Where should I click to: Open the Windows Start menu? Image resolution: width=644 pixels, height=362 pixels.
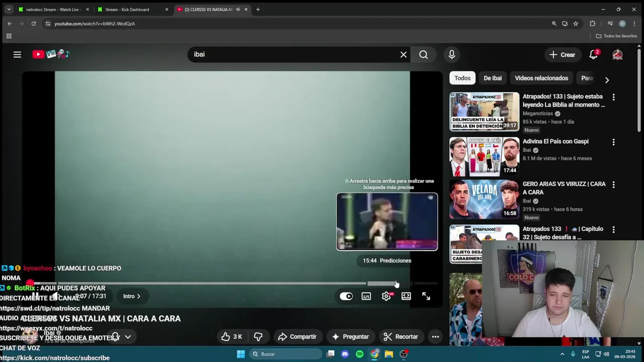pos(241,354)
